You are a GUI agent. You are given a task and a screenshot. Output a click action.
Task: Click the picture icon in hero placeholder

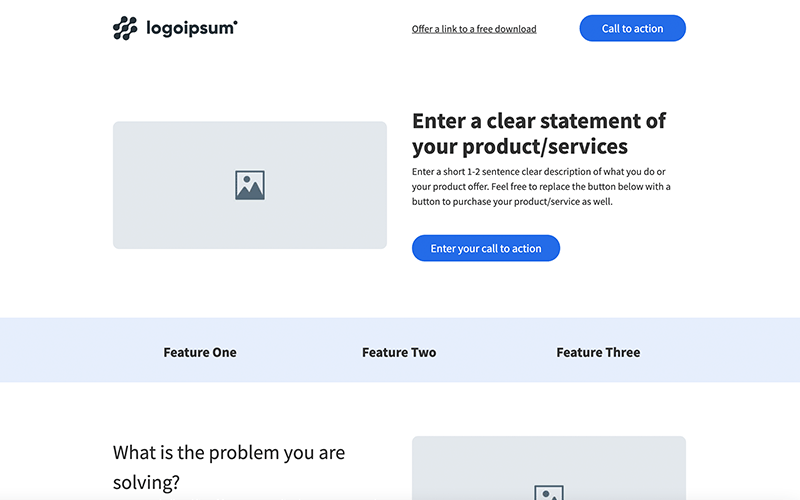click(250, 185)
